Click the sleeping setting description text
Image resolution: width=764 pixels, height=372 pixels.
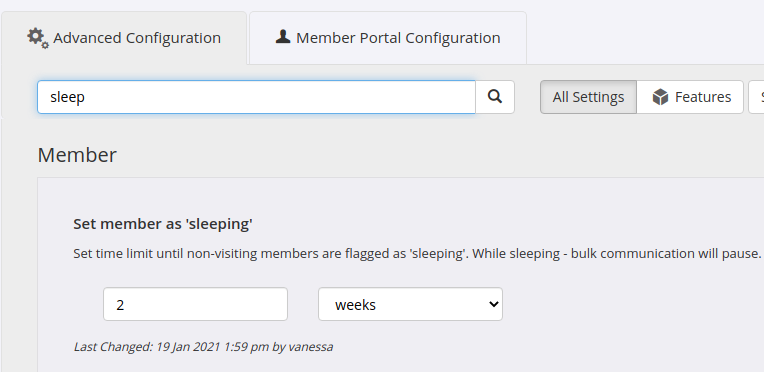[417, 254]
